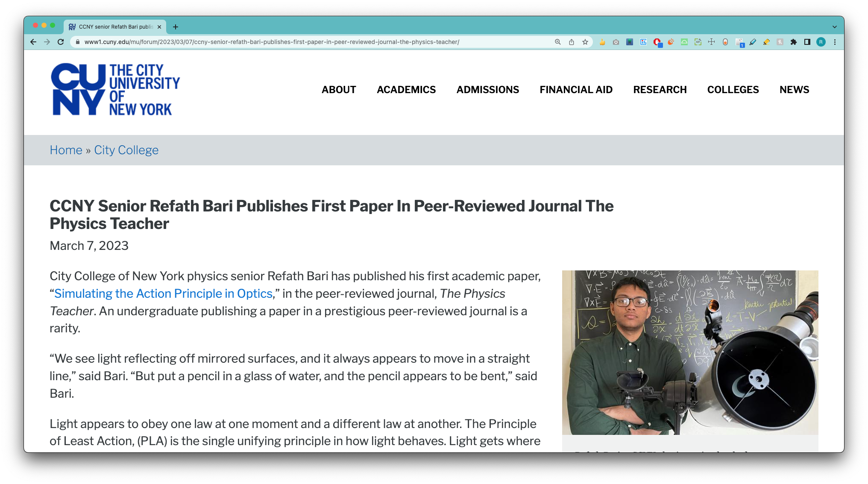Open the Simulating the Action Principle link
Image resolution: width=868 pixels, height=484 pixels.
click(x=163, y=293)
